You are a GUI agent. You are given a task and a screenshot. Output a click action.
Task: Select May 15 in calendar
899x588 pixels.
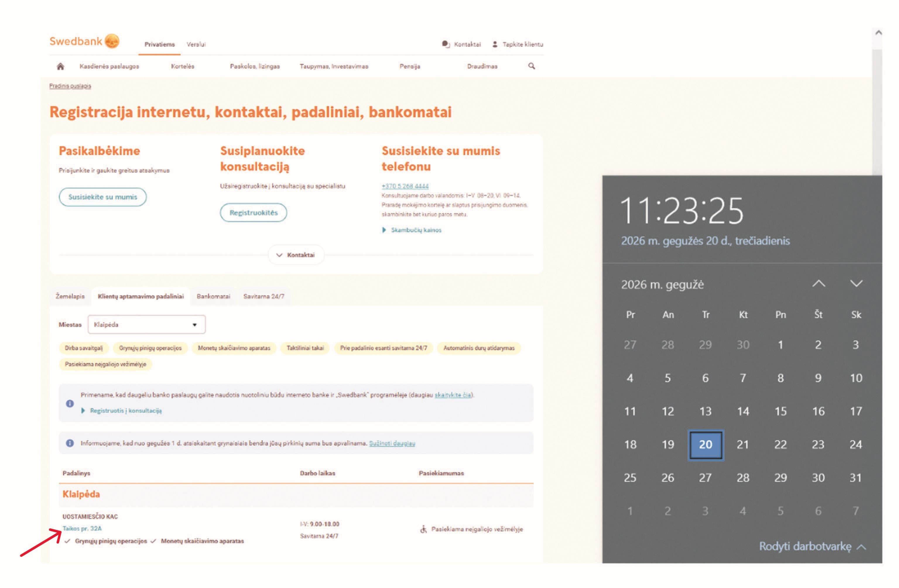coord(780,411)
